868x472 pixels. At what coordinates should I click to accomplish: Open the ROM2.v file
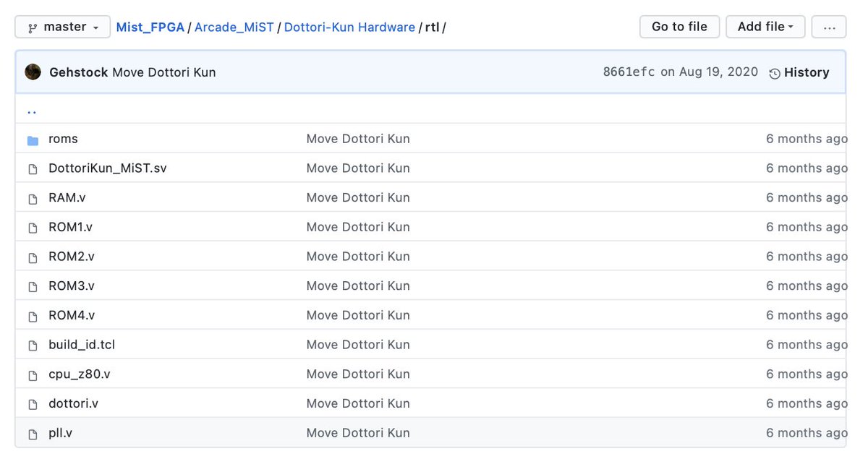click(x=72, y=257)
